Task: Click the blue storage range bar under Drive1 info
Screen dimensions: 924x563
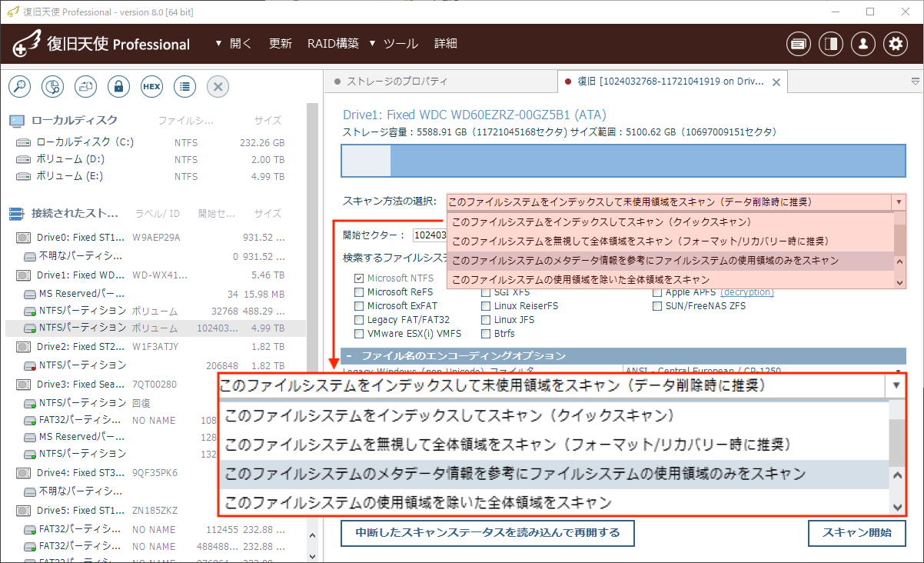Action: (x=623, y=161)
